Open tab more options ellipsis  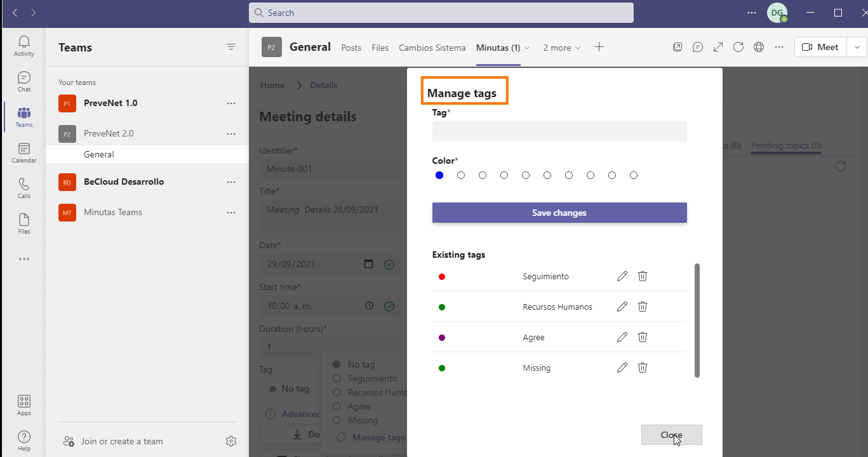pos(779,47)
